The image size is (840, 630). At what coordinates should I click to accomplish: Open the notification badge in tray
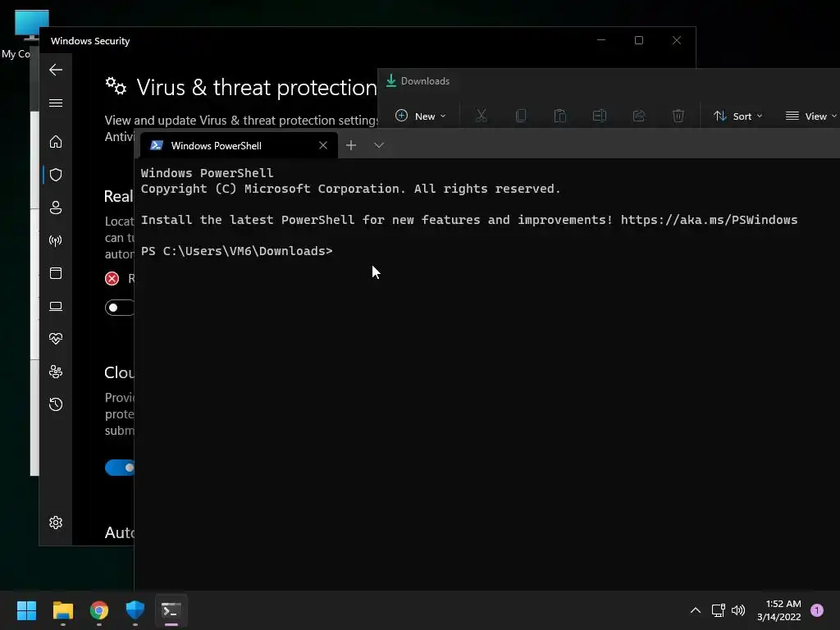[x=817, y=610]
